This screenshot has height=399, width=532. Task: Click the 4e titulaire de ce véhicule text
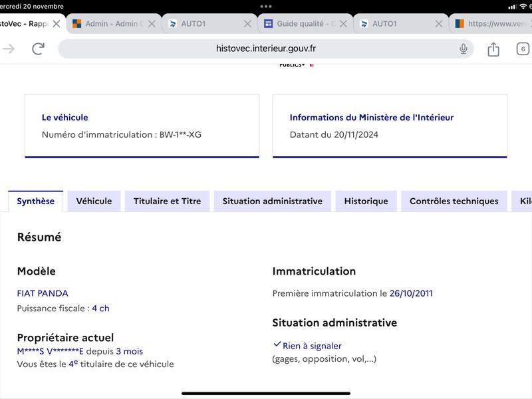121,364
